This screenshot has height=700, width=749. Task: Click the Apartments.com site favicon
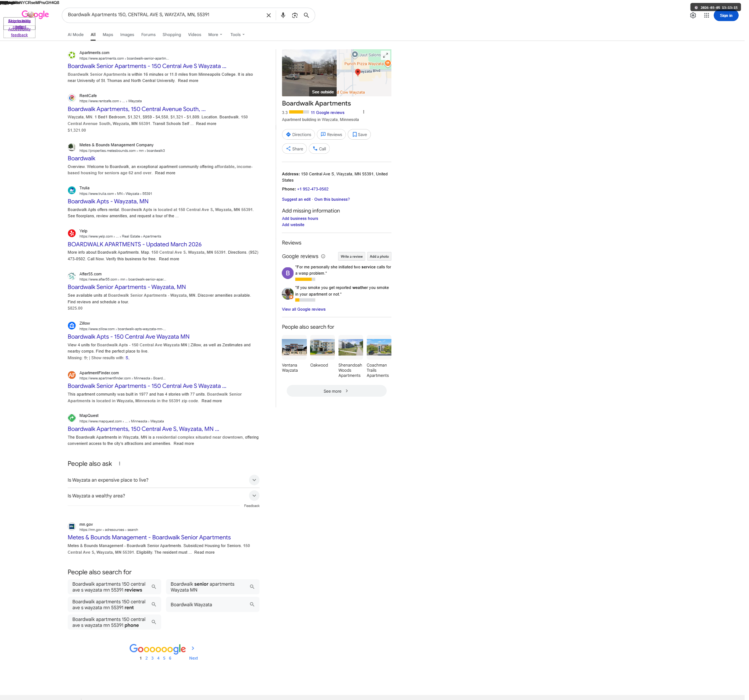pos(72,56)
